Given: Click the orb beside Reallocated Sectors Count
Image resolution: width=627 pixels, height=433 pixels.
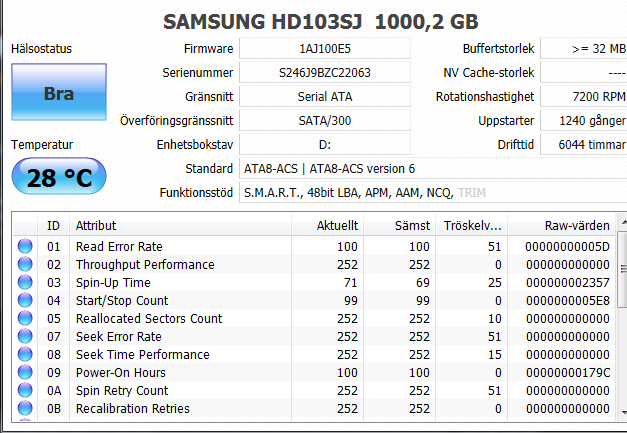Looking at the screenshot, I should [25, 318].
